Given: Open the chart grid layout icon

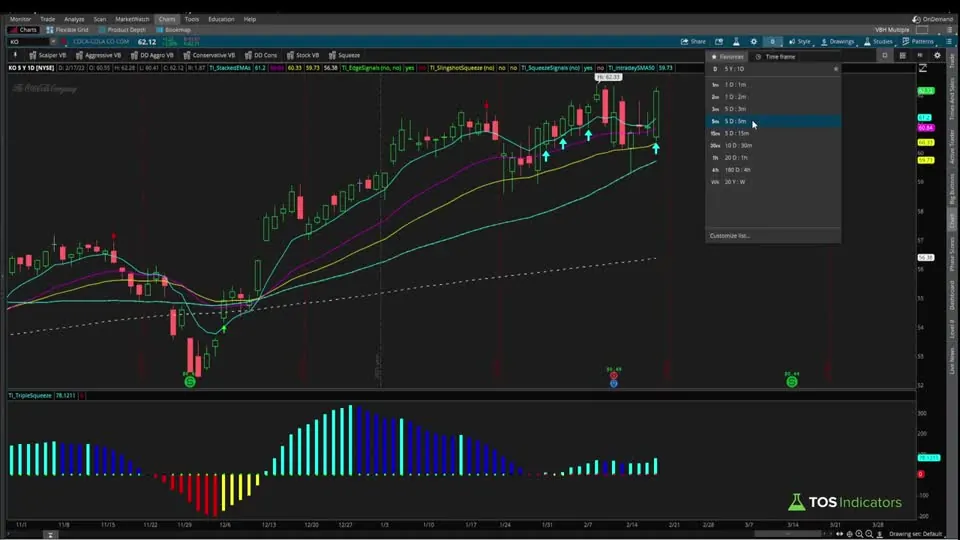Looking at the screenshot, I should tap(902, 55).
